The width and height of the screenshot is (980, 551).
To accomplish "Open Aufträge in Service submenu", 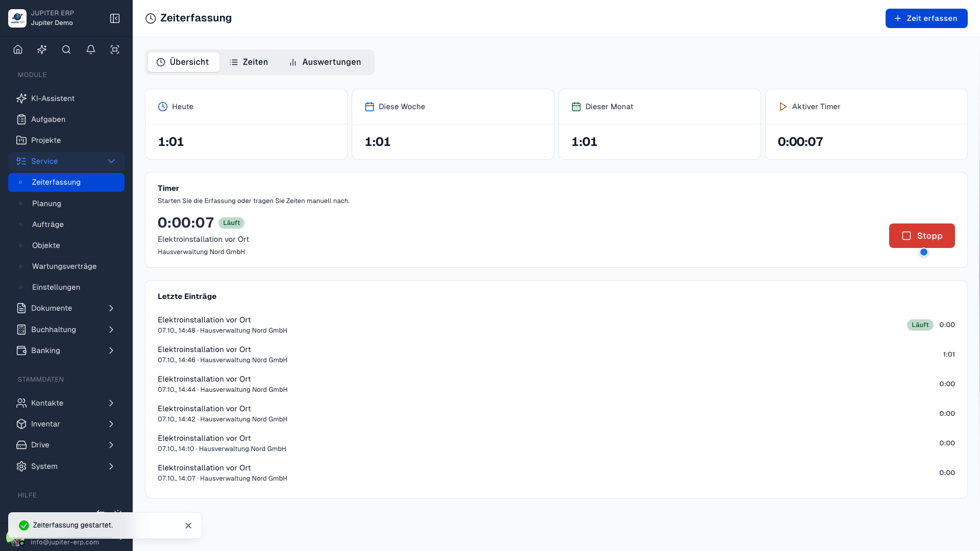I will pyautogui.click(x=66, y=224).
